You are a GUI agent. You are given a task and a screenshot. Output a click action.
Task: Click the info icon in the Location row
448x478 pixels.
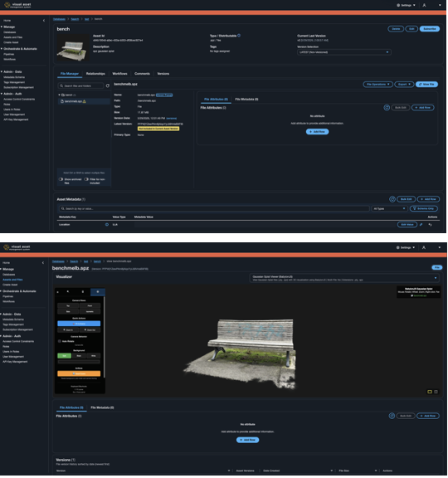pos(107,225)
